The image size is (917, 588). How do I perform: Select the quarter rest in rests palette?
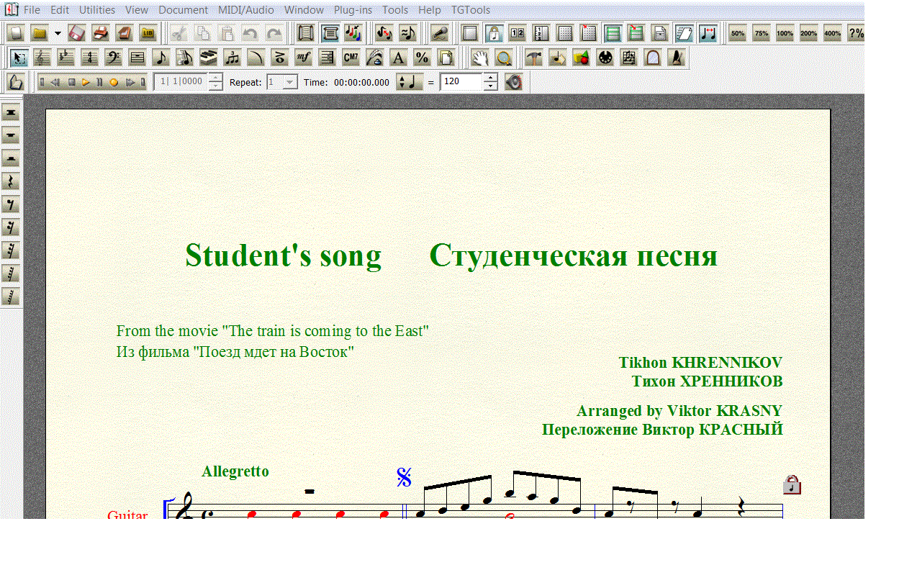coord(11,181)
